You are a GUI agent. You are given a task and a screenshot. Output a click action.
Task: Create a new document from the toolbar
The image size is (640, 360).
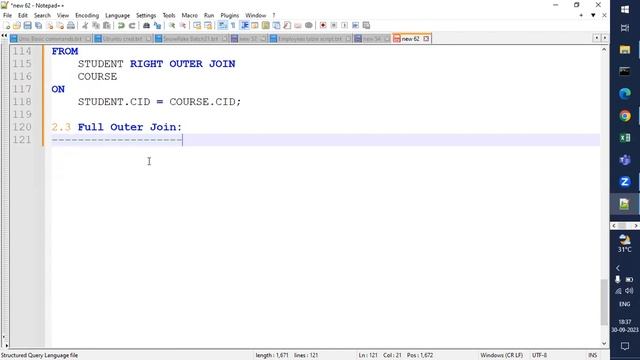point(7,25)
